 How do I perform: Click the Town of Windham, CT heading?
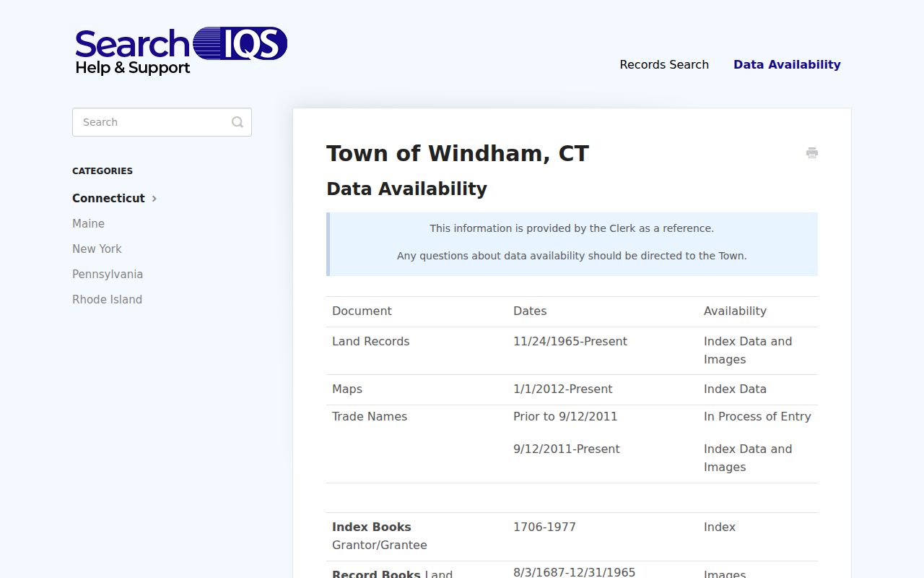click(x=458, y=153)
